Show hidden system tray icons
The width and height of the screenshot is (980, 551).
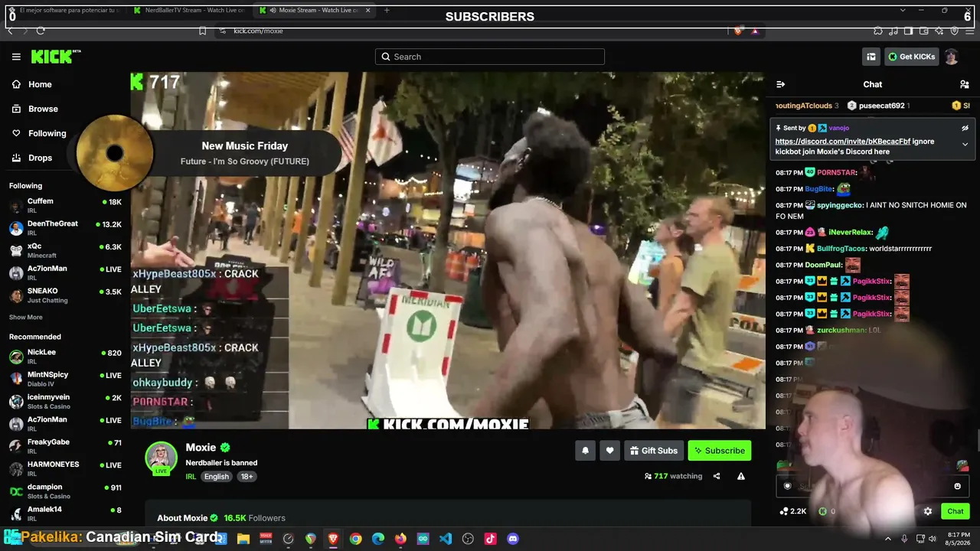pos(888,539)
